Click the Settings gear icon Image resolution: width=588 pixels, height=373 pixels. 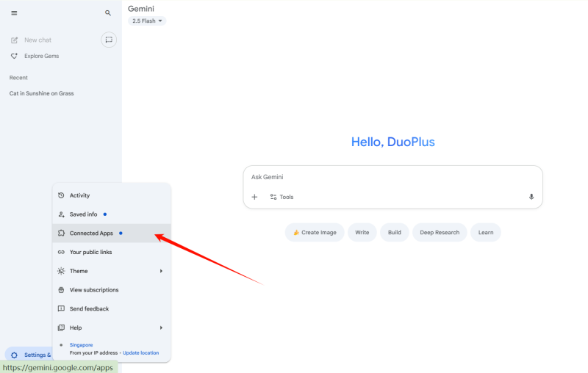click(x=15, y=355)
